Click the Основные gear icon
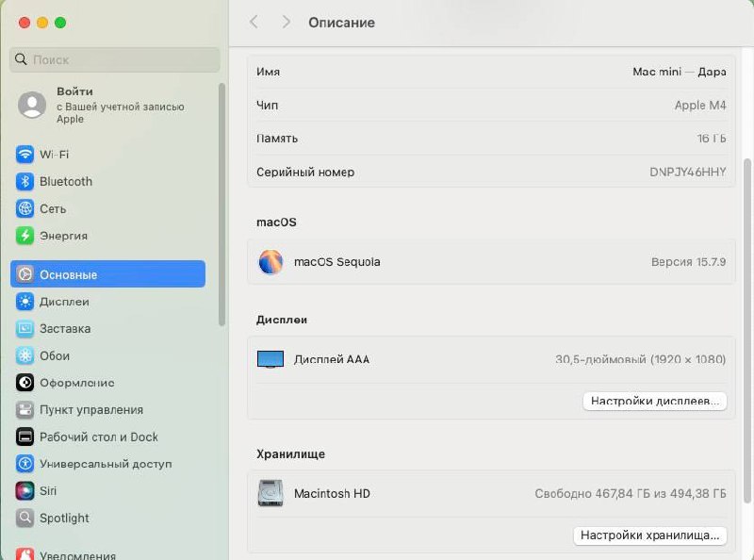 pos(25,274)
